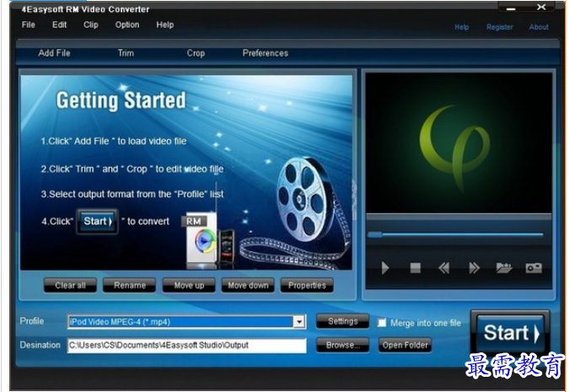Open the snapshot folder icon
570x392 pixels.
[504, 268]
